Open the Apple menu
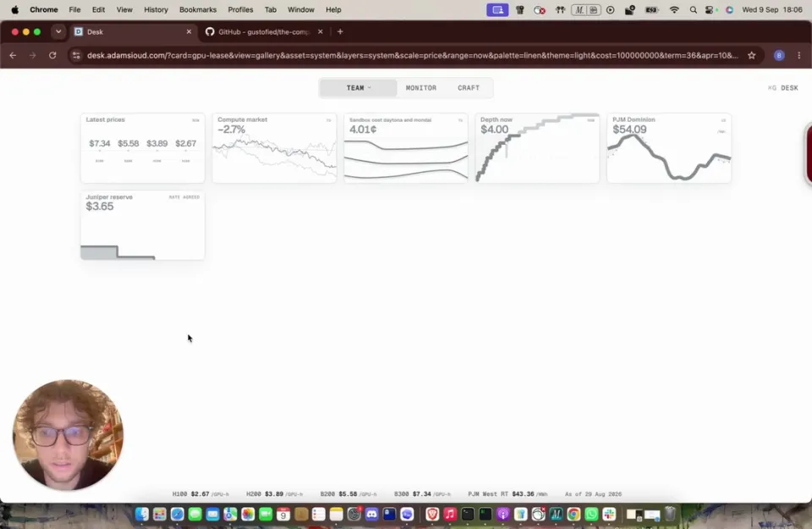 coord(14,10)
